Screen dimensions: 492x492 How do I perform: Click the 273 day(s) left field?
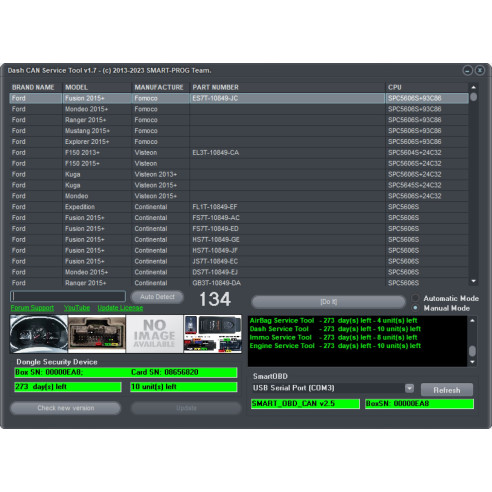(x=68, y=387)
